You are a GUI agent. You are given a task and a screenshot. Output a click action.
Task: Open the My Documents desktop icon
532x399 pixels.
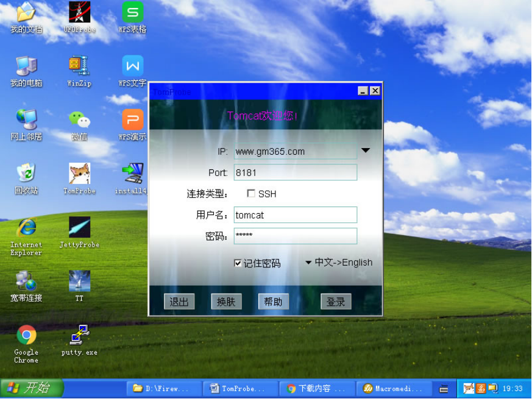pos(26,17)
